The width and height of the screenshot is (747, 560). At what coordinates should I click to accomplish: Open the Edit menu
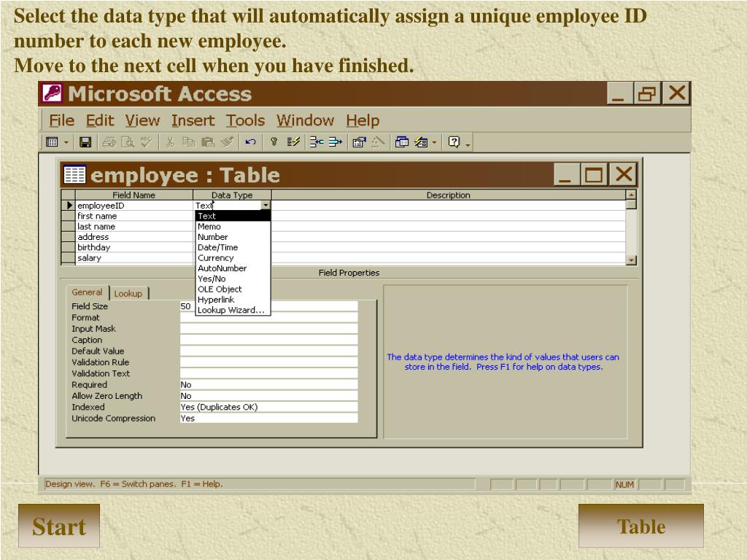[x=99, y=120]
